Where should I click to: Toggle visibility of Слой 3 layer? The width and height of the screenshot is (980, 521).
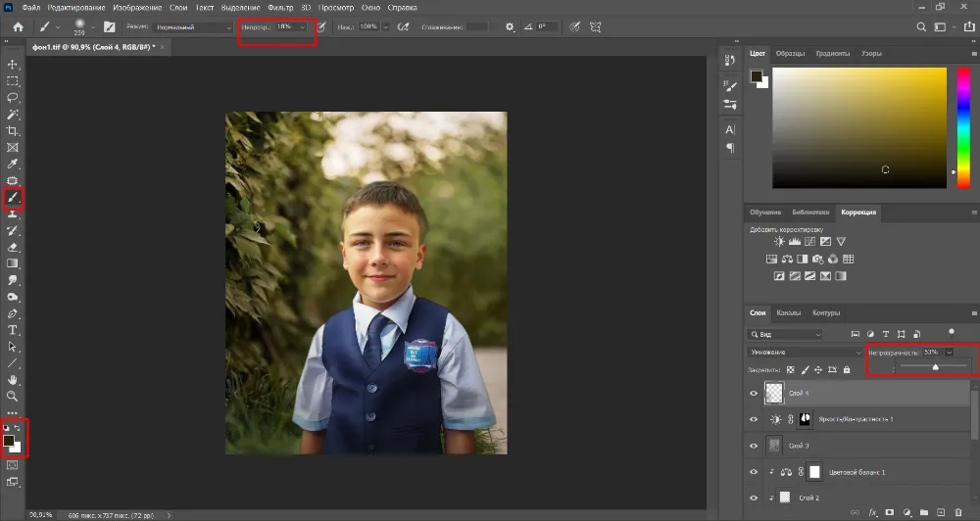[754, 446]
